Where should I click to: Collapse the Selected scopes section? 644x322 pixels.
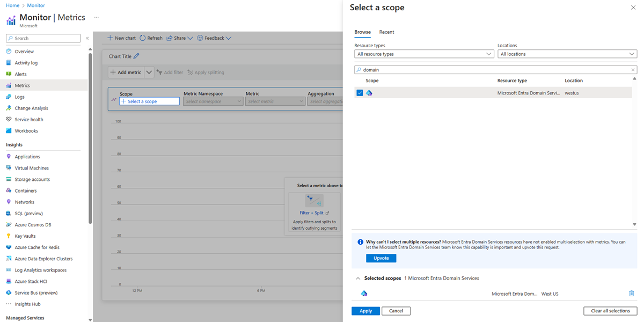[x=358, y=279]
